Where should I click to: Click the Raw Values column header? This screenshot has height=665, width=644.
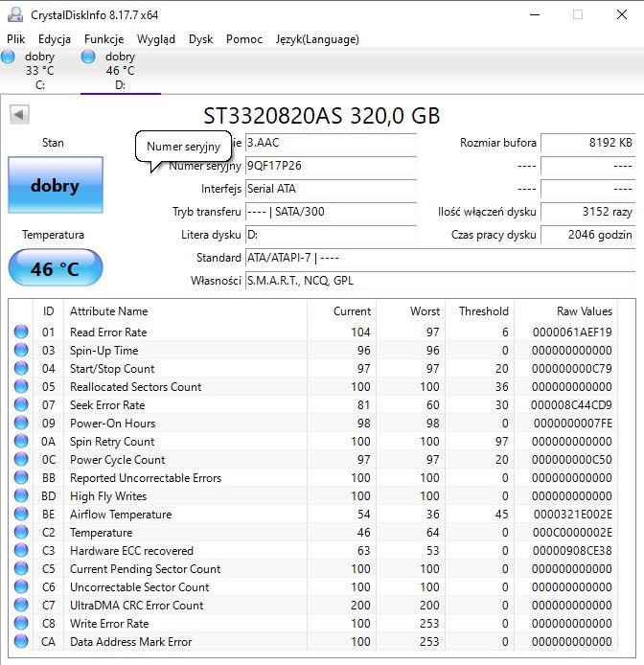566,311
